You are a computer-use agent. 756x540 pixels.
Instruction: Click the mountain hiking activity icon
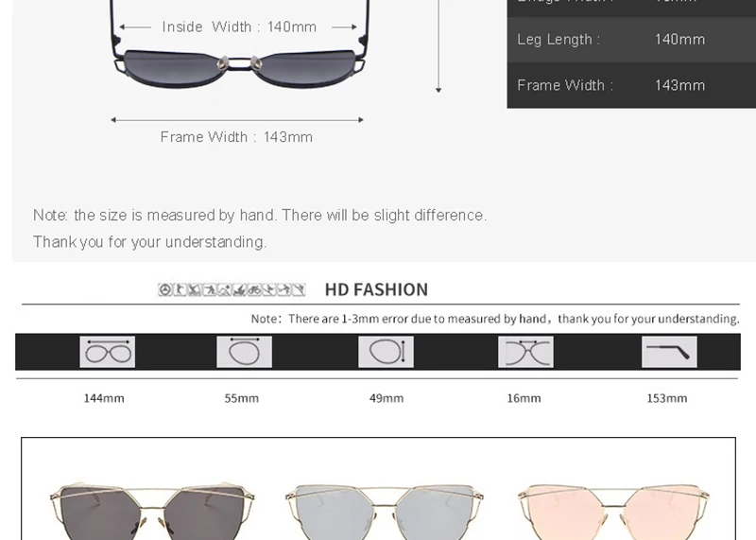[225, 289]
